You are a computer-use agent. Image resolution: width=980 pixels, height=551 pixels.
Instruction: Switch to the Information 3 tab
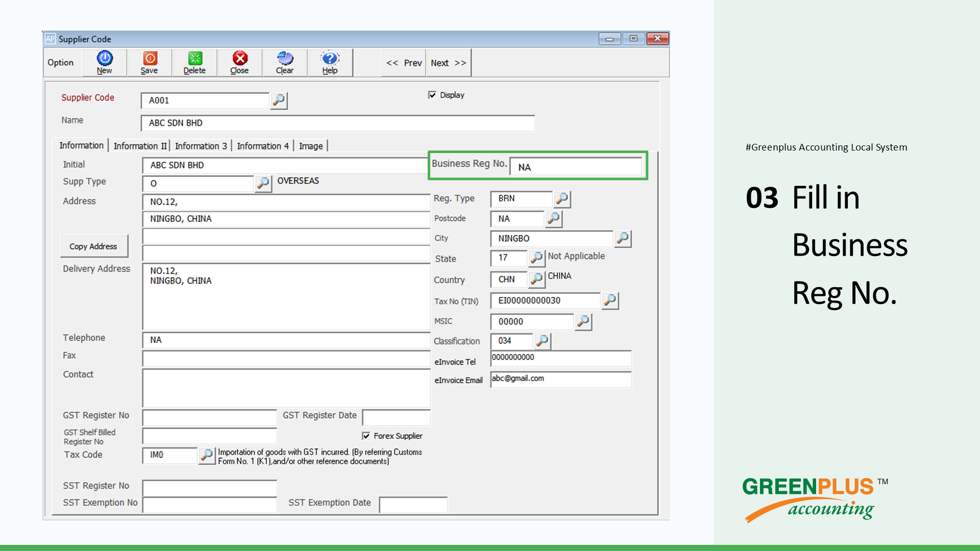click(201, 146)
